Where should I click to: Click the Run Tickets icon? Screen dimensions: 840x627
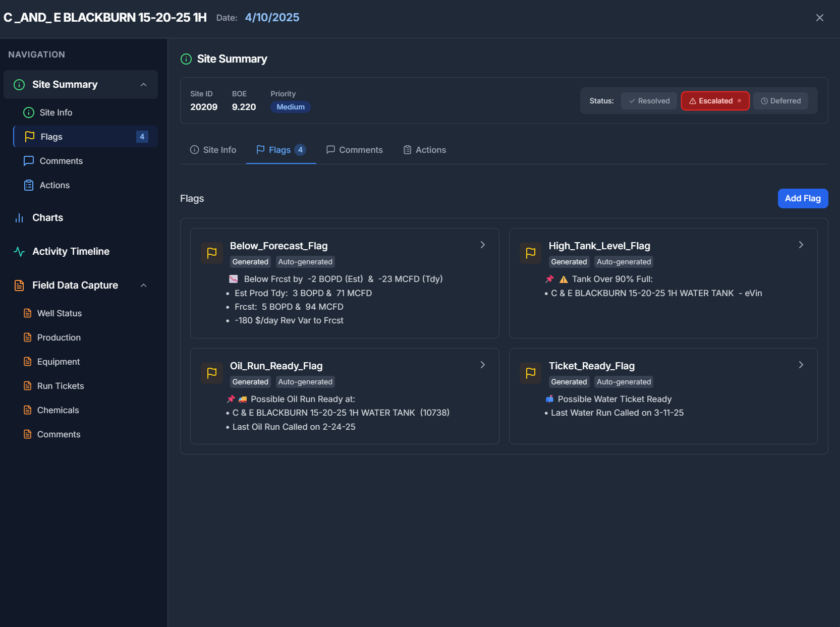point(28,385)
